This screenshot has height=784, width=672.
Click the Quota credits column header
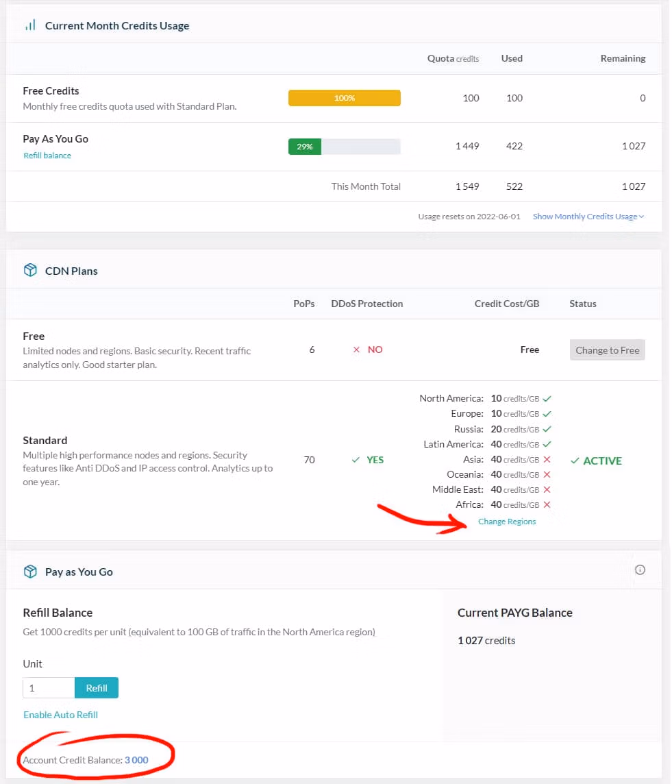(x=453, y=58)
